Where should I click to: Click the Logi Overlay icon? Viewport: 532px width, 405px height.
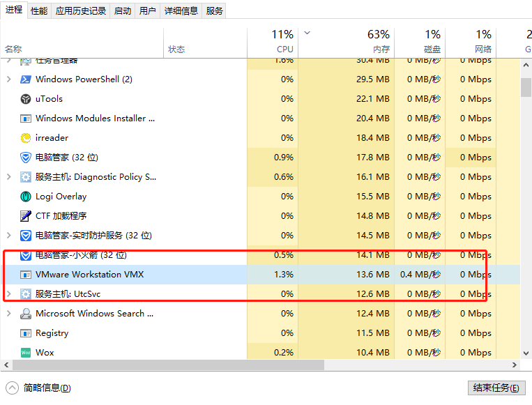pos(25,197)
